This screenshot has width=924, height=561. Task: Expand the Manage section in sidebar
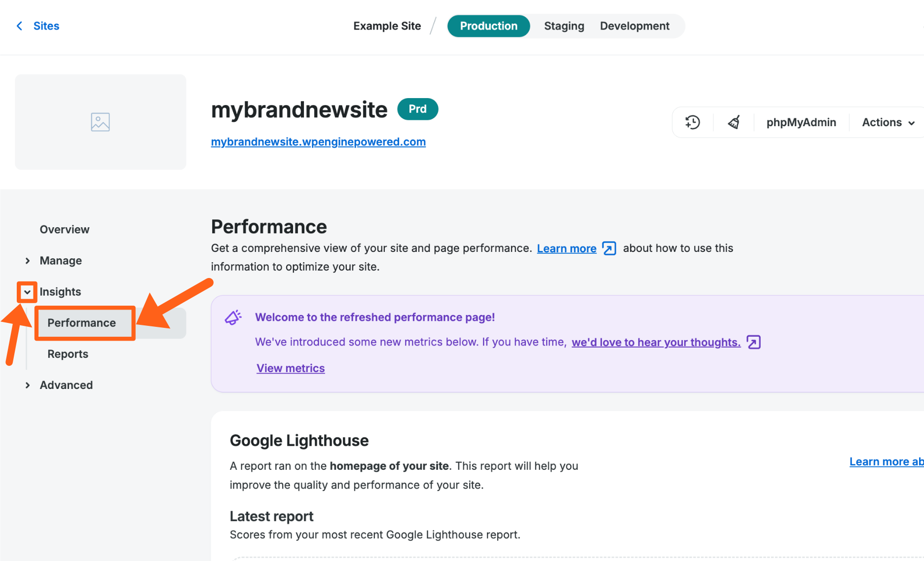[x=28, y=261]
